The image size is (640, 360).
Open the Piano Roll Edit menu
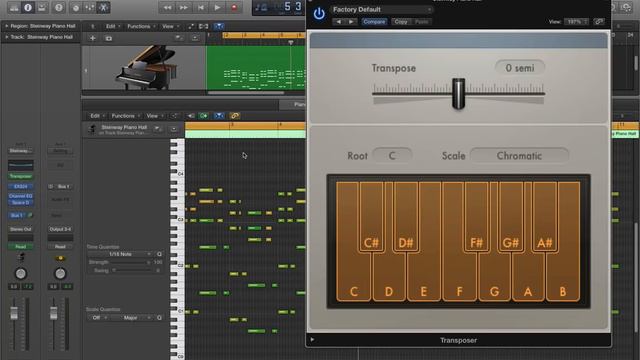point(97,116)
